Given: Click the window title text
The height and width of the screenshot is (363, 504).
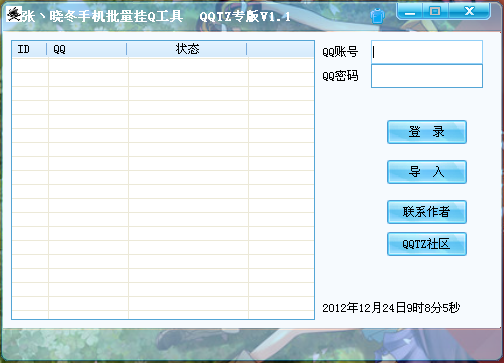Looking at the screenshot, I should pyautogui.click(x=156, y=16).
